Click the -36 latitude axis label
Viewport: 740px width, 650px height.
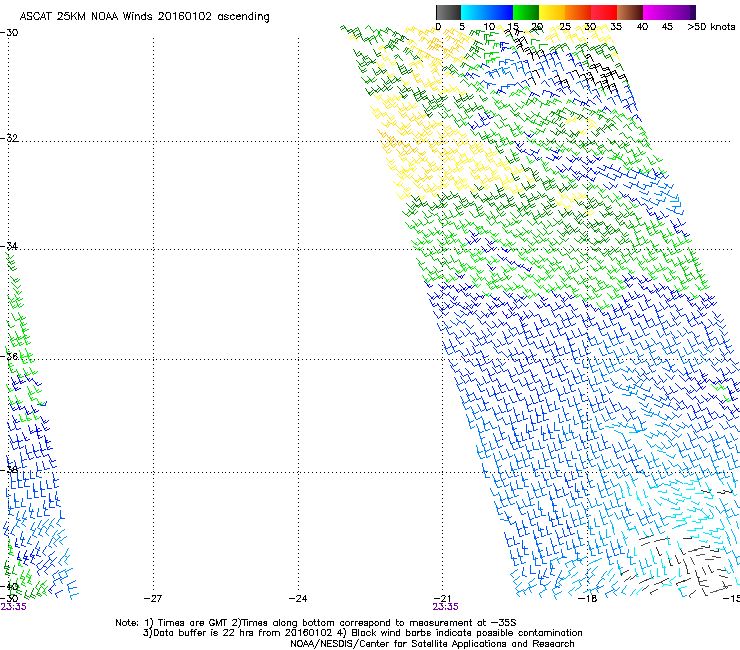click(x=9, y=356)
